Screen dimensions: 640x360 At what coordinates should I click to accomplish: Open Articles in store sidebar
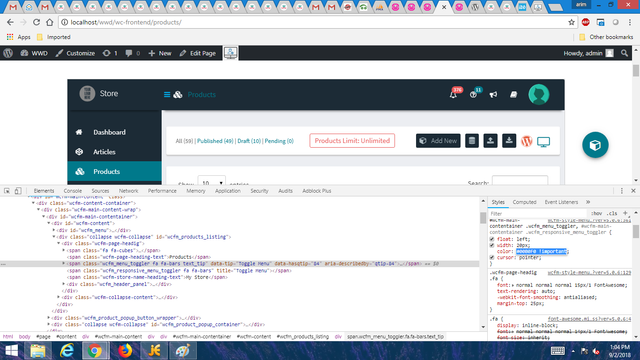coord(104,152)
